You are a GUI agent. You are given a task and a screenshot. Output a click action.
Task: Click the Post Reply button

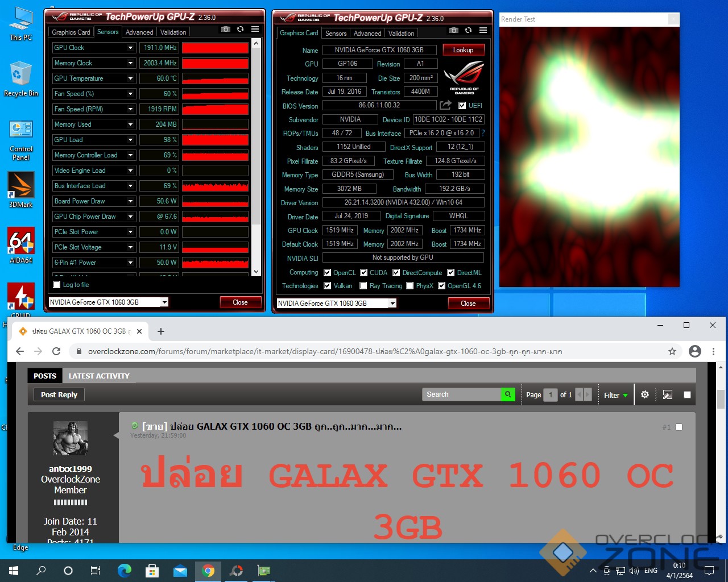pos(59,395)
